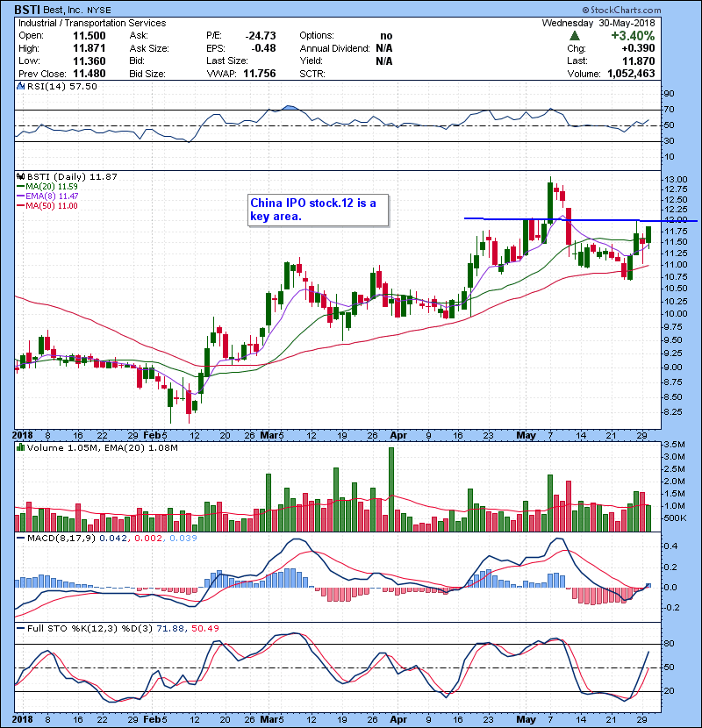702x728 pixels.
Task: Select the High value 11.871
Action: (90, 48)
